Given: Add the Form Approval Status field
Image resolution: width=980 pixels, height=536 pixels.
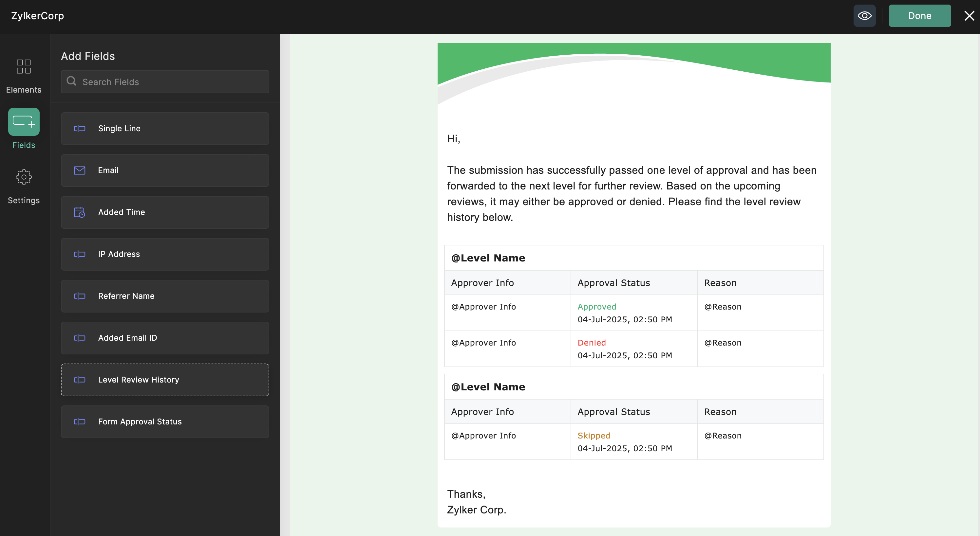Looking at the screenshot, I should pyautogui.click(x=165, y=421).
